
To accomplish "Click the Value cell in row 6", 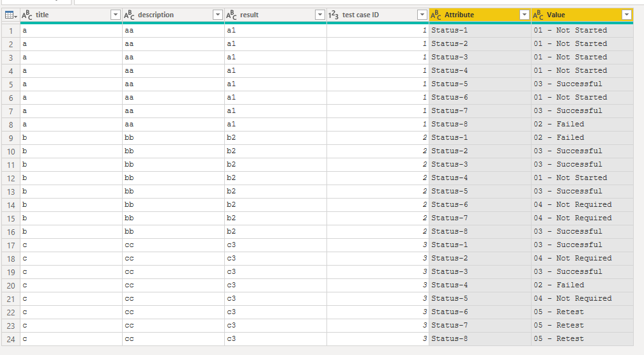I will click(x=583, y=98).
